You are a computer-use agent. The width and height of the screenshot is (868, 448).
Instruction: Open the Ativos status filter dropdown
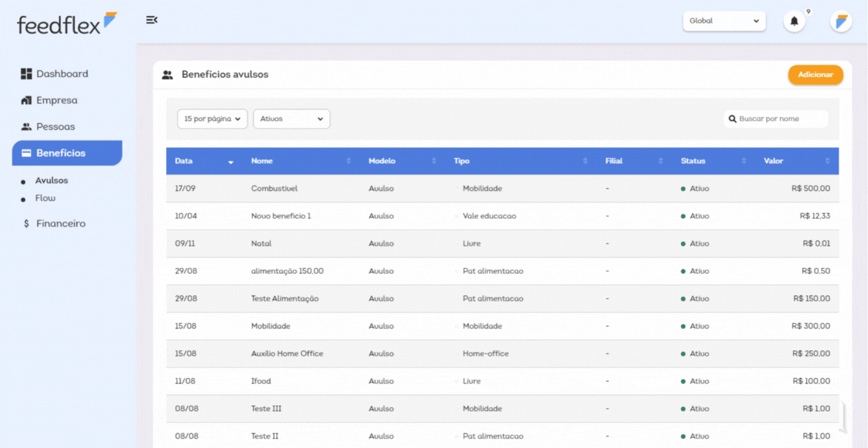tap(292, 118)
